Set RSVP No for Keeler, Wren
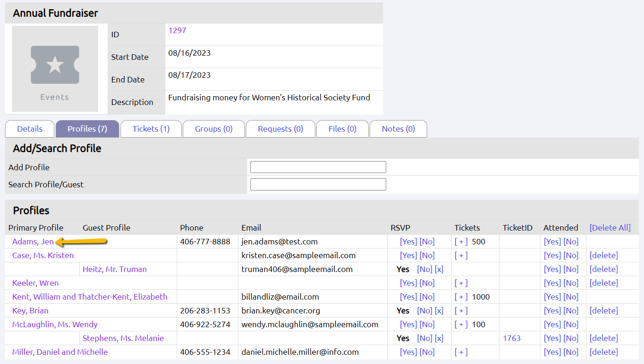644x364 pixels. coord(427,283)
